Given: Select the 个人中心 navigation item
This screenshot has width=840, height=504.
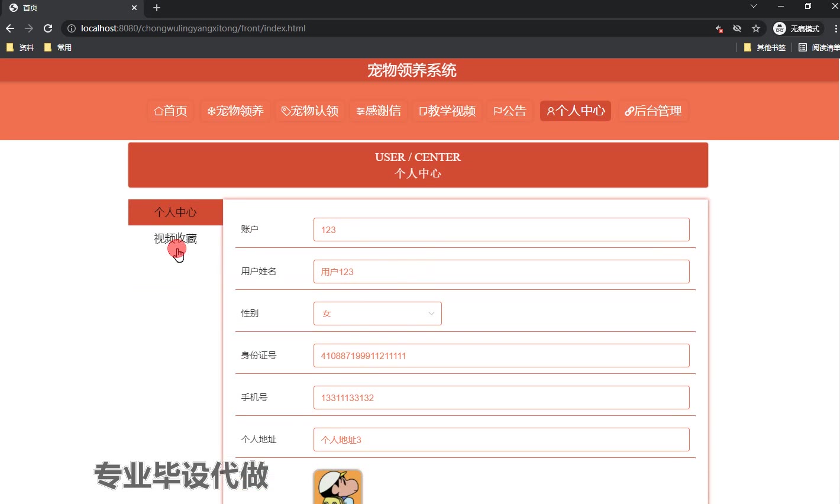Looking at the screenshot, I should pos(576,111).
